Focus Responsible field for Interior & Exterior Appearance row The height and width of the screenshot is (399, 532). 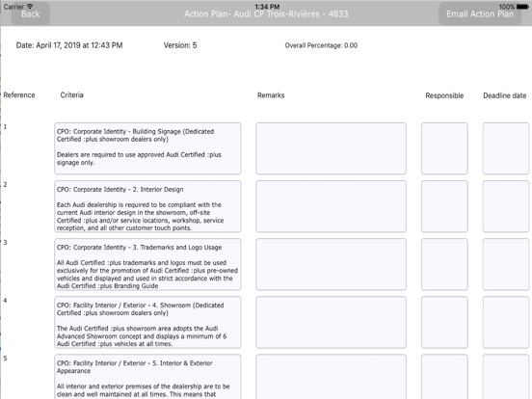444,377
